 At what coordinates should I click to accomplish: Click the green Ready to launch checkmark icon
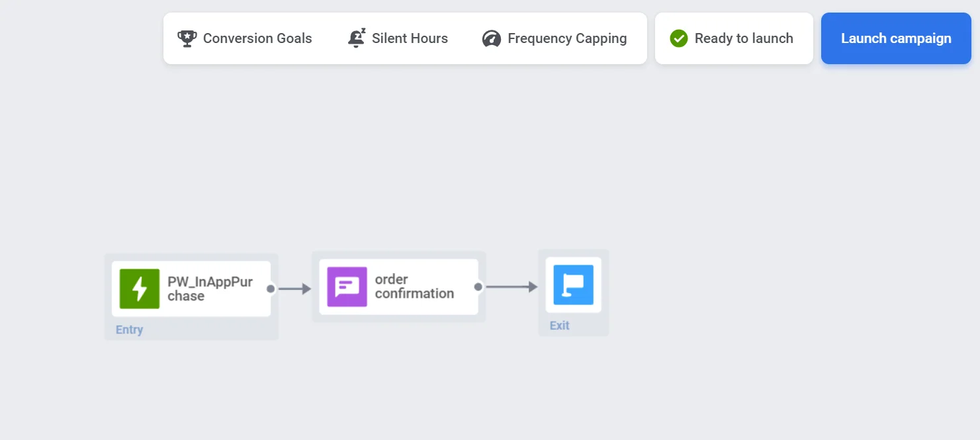678,38
